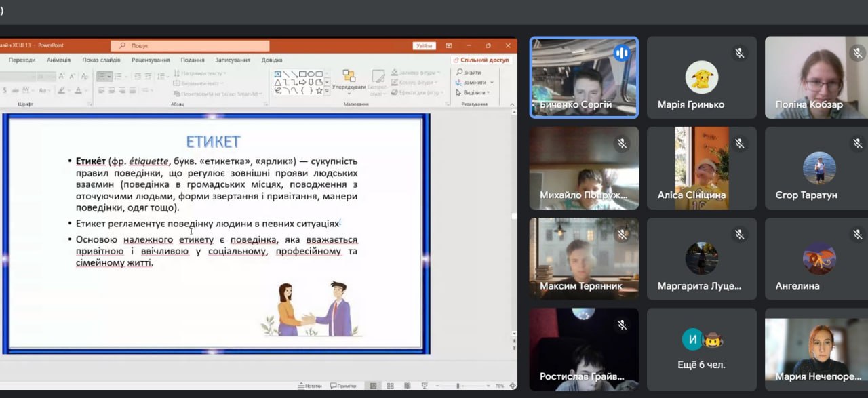Click the ribbon display options icon
Viewport: 868px width, 398px height.
click(x=449, y=46)
